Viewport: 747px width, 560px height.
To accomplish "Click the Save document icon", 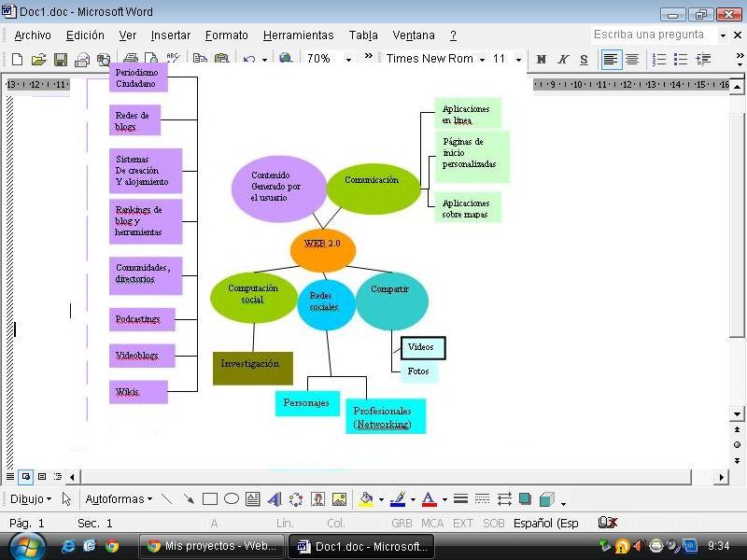I will coord(60,59).
